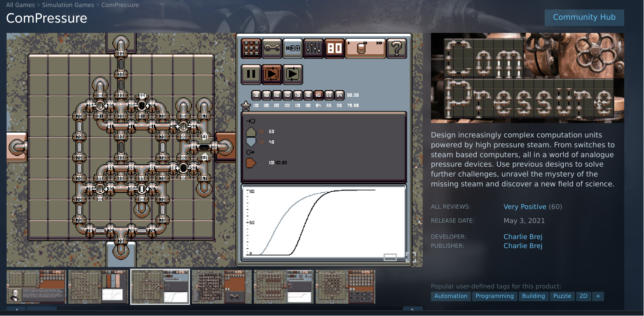Click the blue-grey input pentagon icon

click(x=251, y=142)
